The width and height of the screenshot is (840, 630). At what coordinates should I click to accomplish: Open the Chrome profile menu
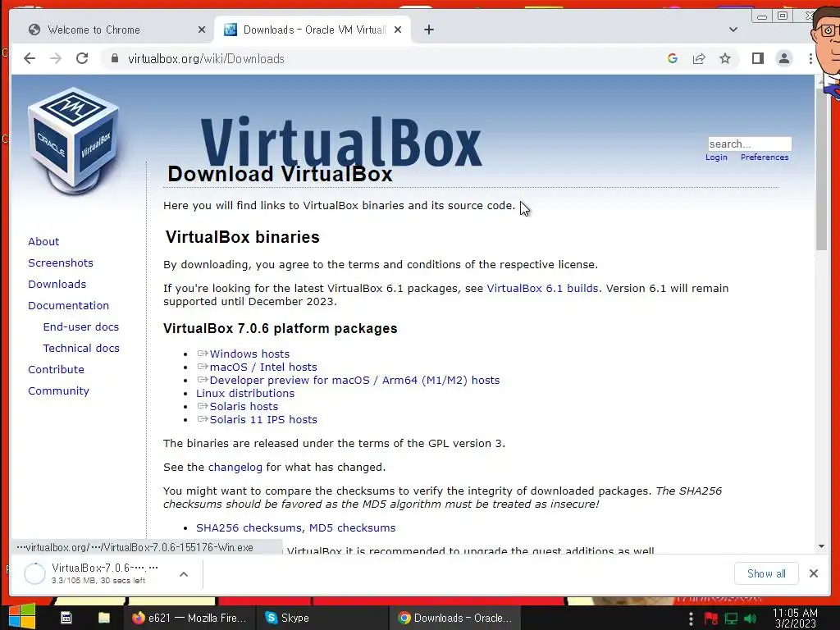783,58
